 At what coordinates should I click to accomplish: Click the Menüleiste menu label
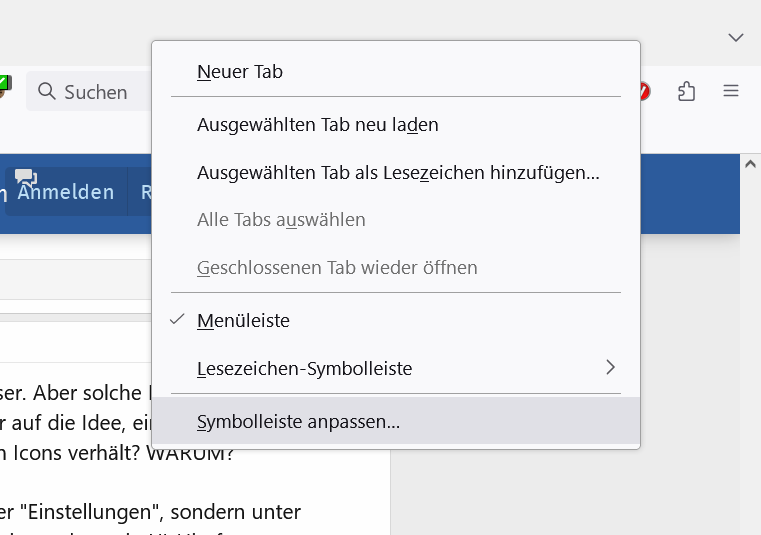click(x=244, y=321)
